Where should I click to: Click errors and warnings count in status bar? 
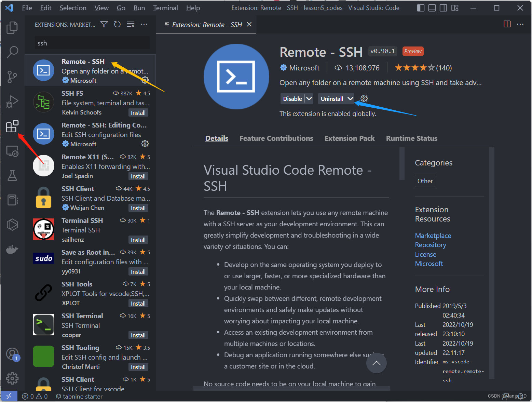(x=35, y=397)
